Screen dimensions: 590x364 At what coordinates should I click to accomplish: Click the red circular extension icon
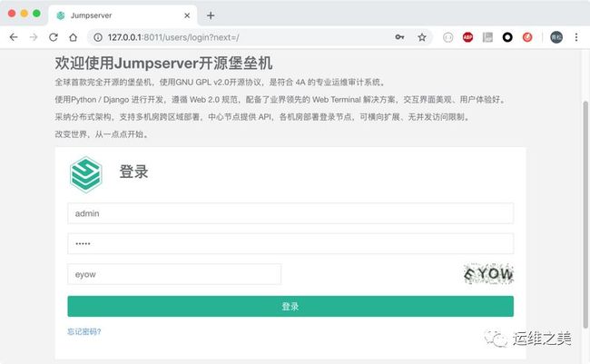click(x=527, y=37)
